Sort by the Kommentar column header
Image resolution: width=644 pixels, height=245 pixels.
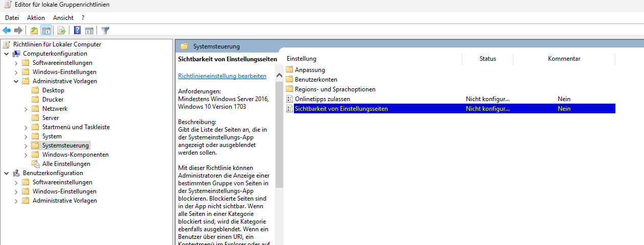point(564,59)
